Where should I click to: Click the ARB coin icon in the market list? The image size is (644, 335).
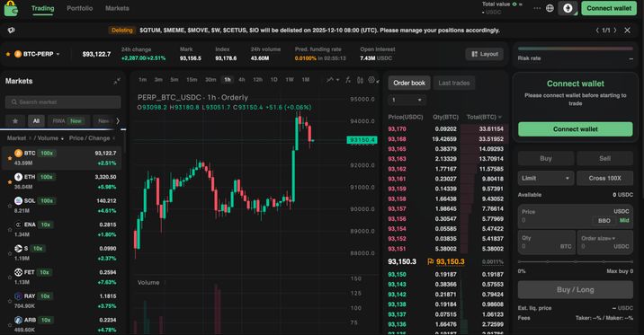(x=19, y=320)
